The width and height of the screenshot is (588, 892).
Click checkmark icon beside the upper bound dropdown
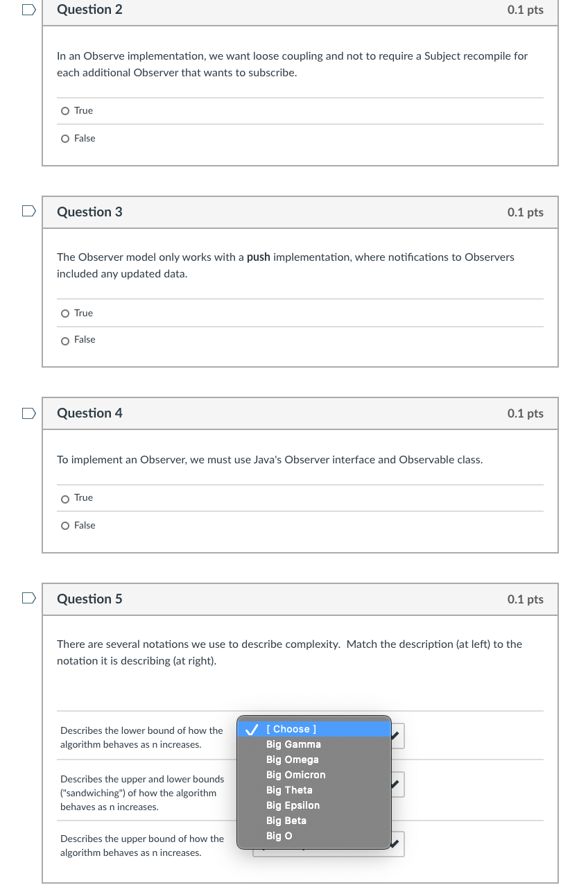(396, 843)
